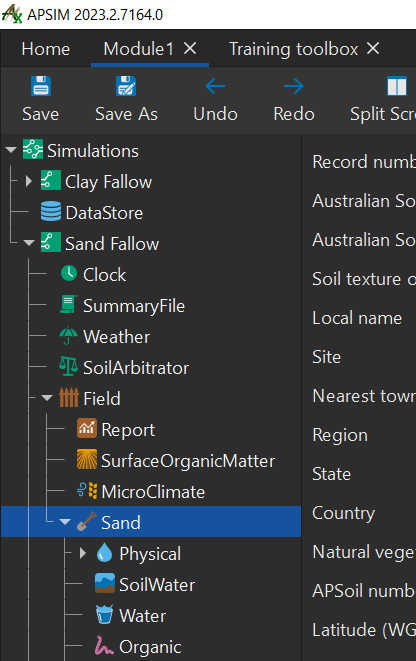Collapse the Sand soil node
The height and width of the screenshot is (661, 416).
click(x=65, y=521)
